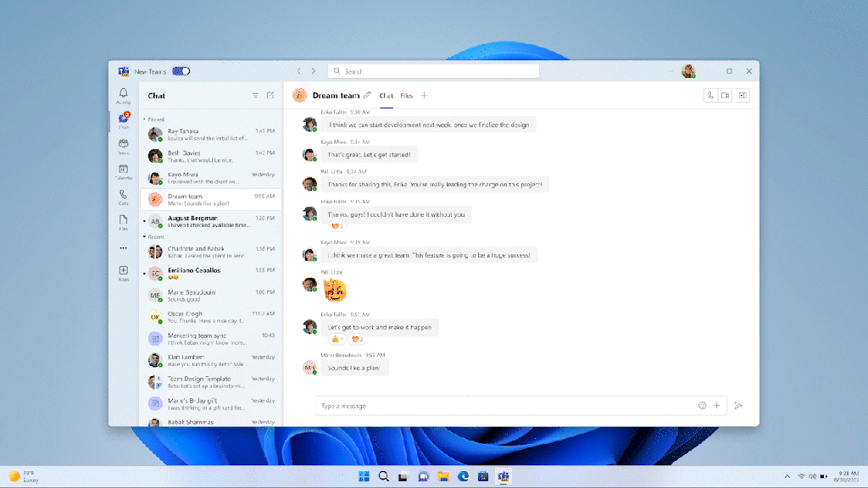Expand more apps via sidebar ellipsis
The image size is (868, 488).
pyautogui.click(x=124, y=248)
